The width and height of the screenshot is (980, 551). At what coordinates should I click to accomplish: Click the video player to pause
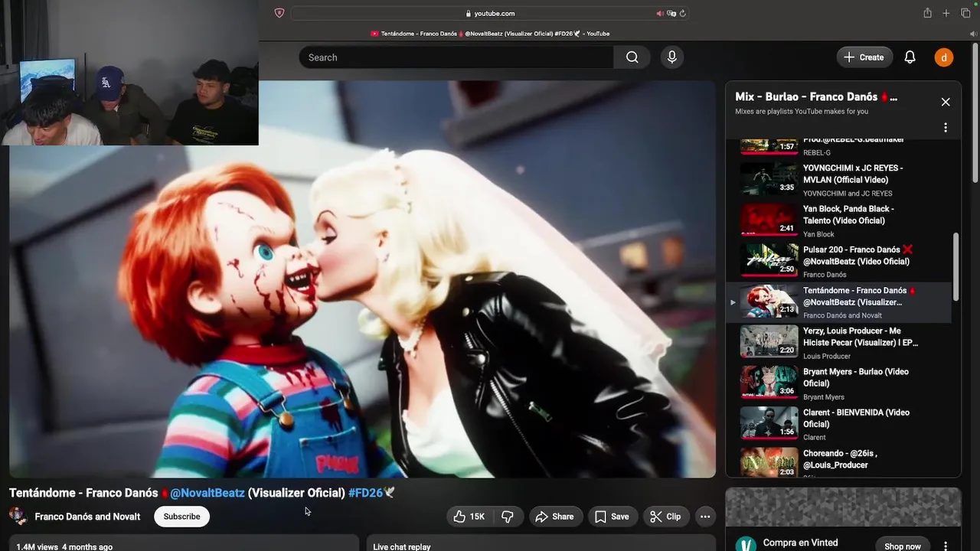click(362, 279)
